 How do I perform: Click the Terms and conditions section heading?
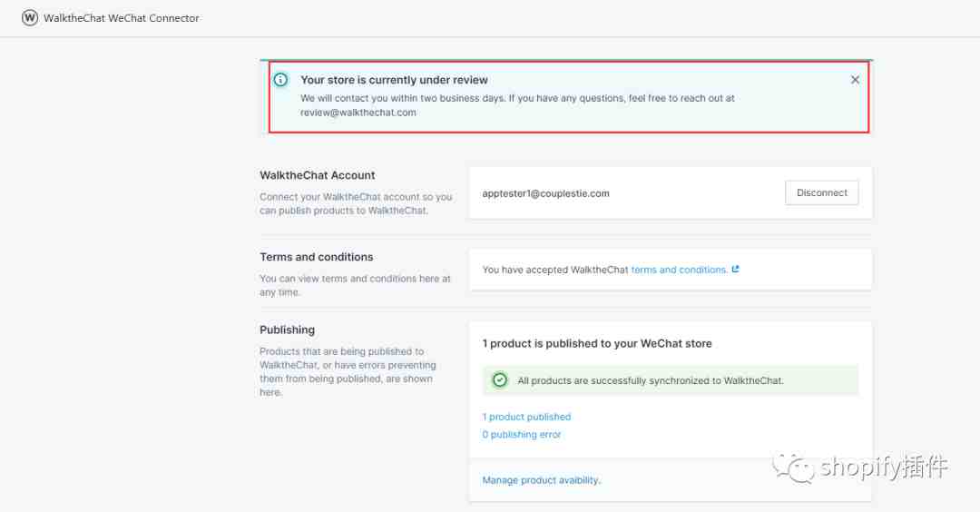click(x=317, y=257)
